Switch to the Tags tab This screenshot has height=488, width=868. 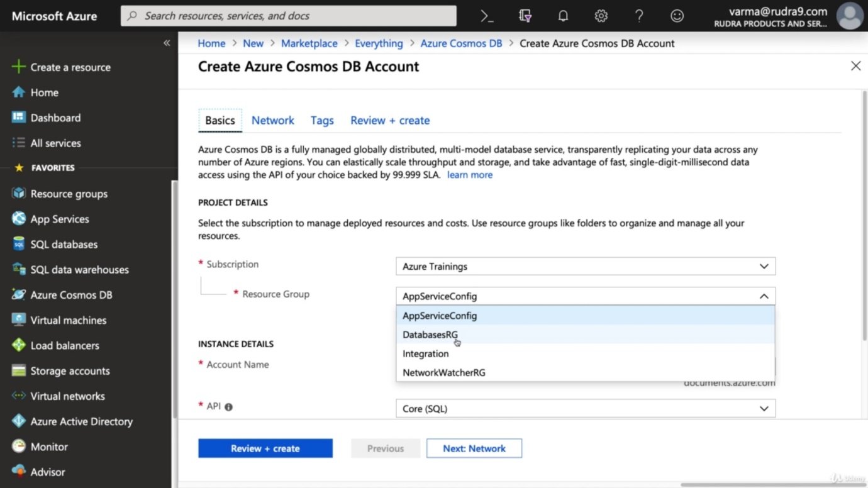322,120
